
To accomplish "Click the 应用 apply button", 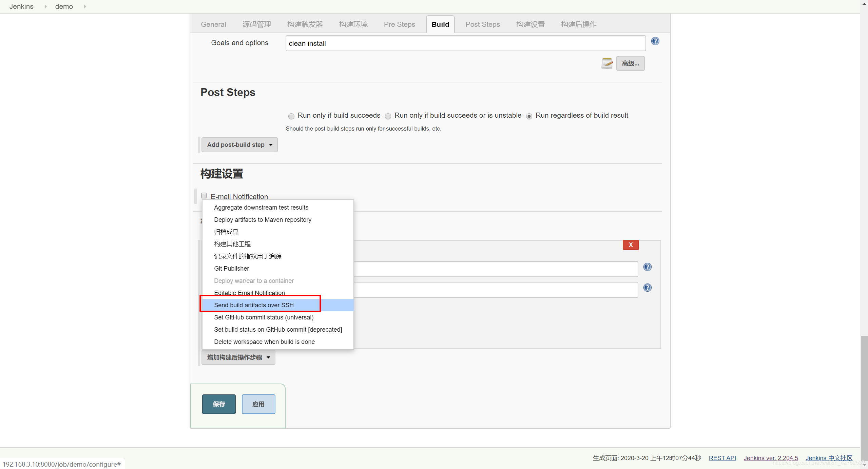I will coord(258,404).
